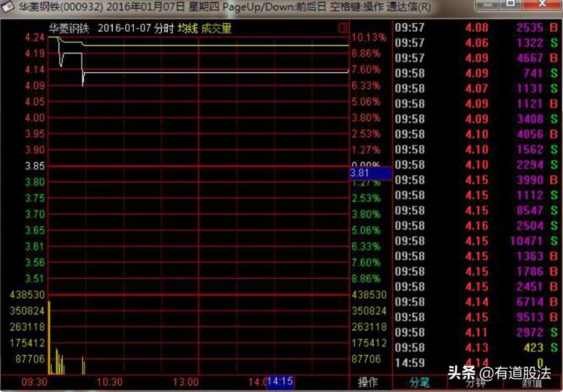The height and width of the screenshot is (392, 563).
Task: Click the 4.00 price axis label
Action: [35, 118]
